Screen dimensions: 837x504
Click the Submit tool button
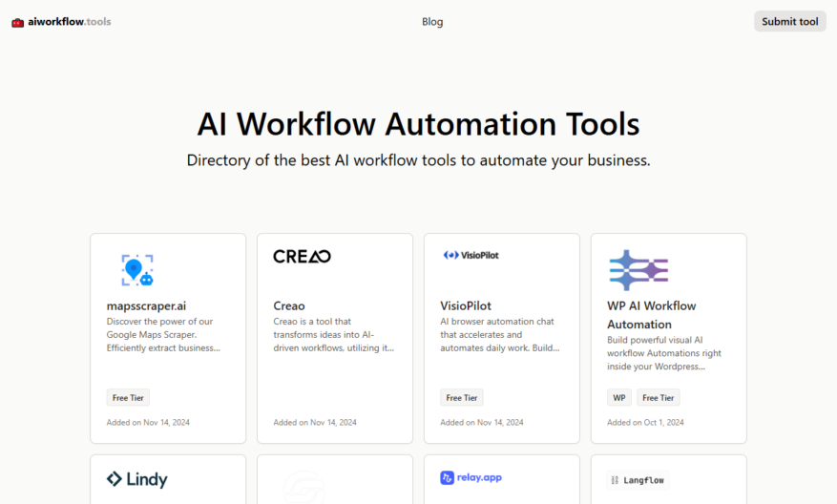click(790, 21)
